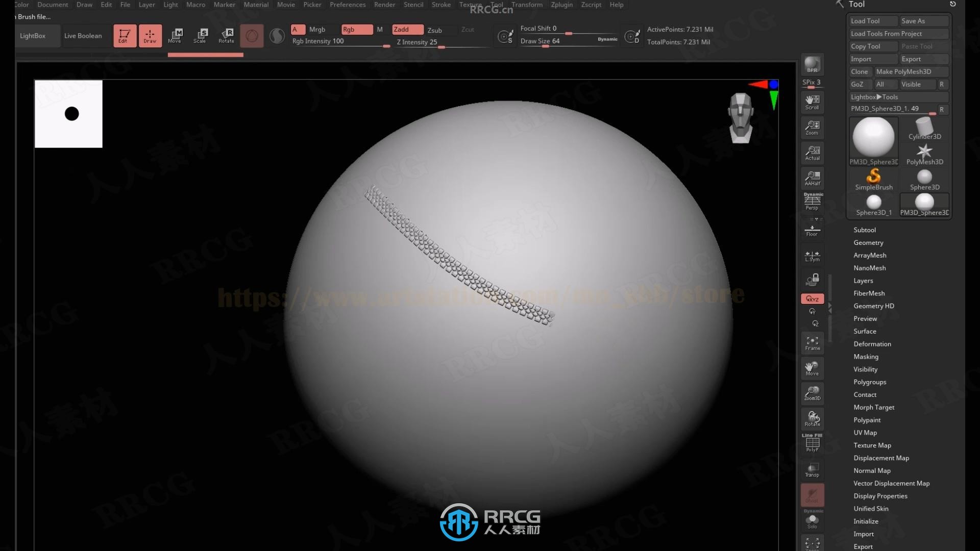Select the Scale tool in toolbar
This screenshot has width=980, height=551.
(200, 35)
